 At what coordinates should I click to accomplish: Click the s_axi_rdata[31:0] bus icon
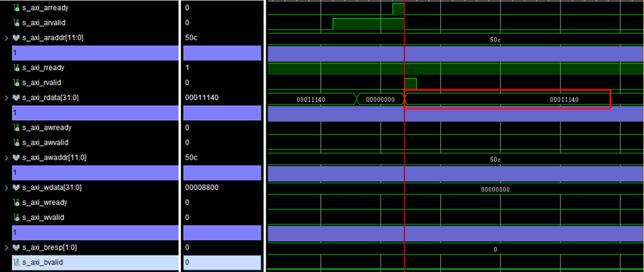point(17,98)
